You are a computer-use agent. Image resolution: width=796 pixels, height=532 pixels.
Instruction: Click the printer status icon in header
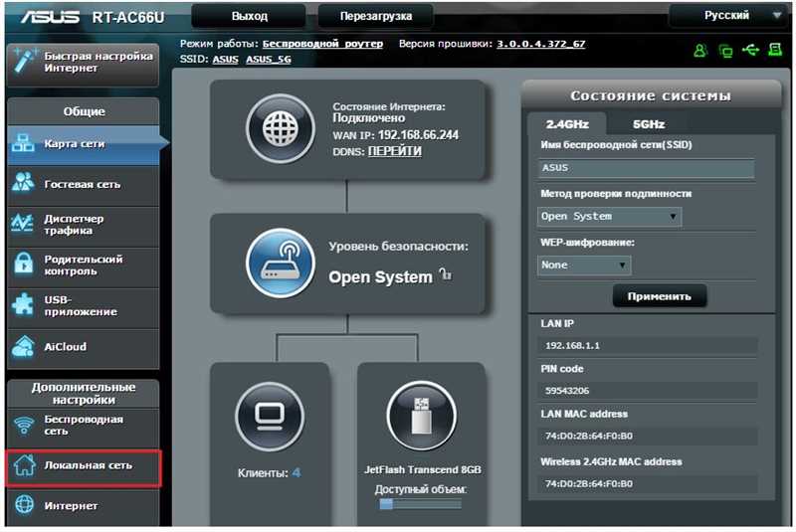pyautogui.click(x=775, y=50)
